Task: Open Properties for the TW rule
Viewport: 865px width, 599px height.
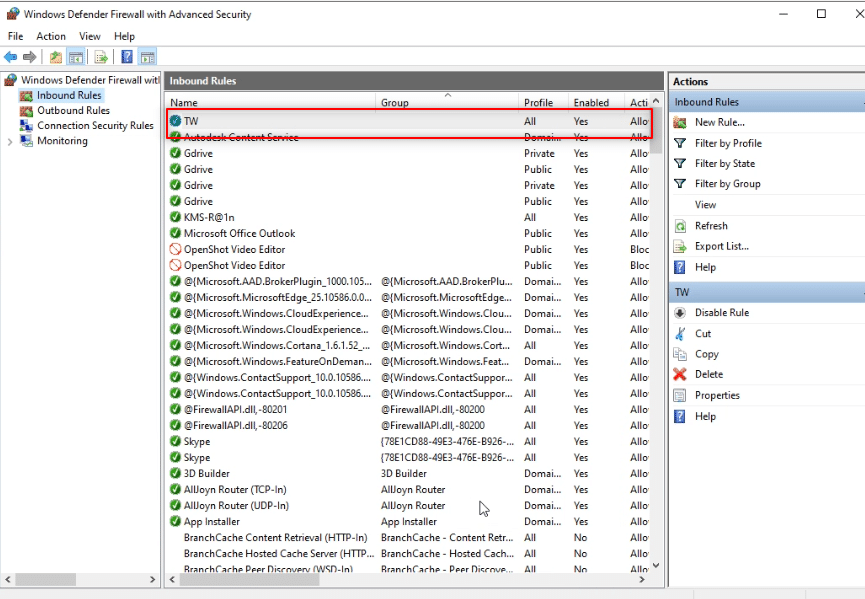Action: 717,395
